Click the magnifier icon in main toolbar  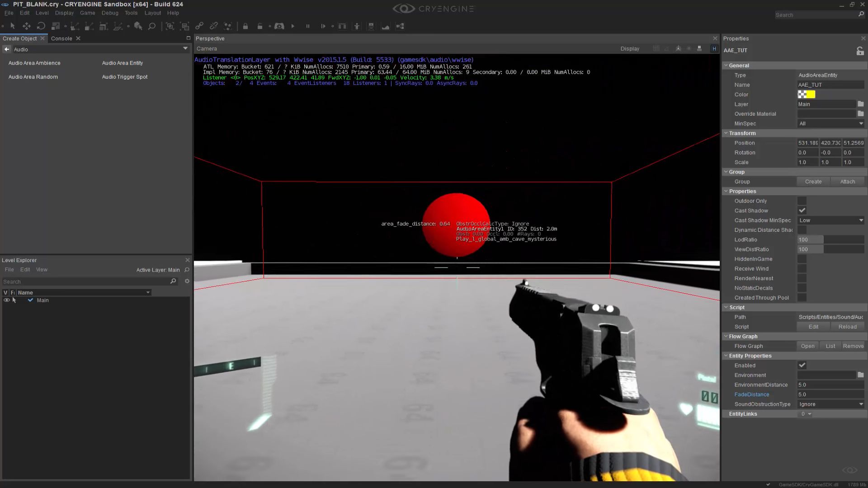152,26
